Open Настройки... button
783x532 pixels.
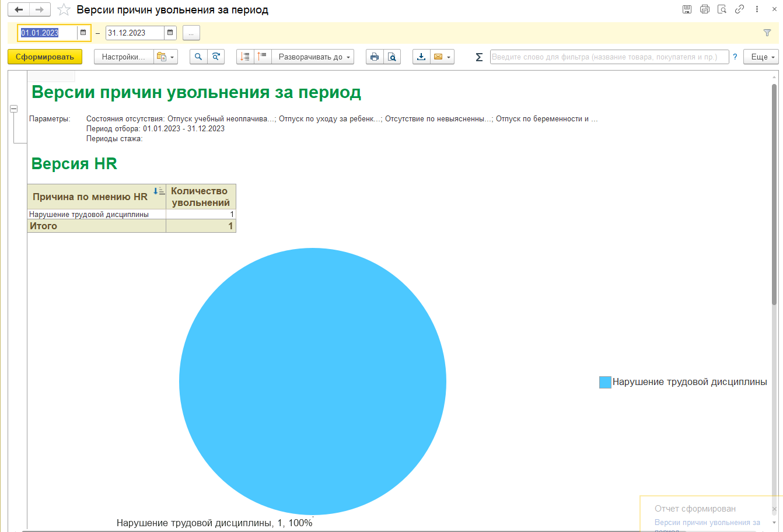(x=123, y=57)
